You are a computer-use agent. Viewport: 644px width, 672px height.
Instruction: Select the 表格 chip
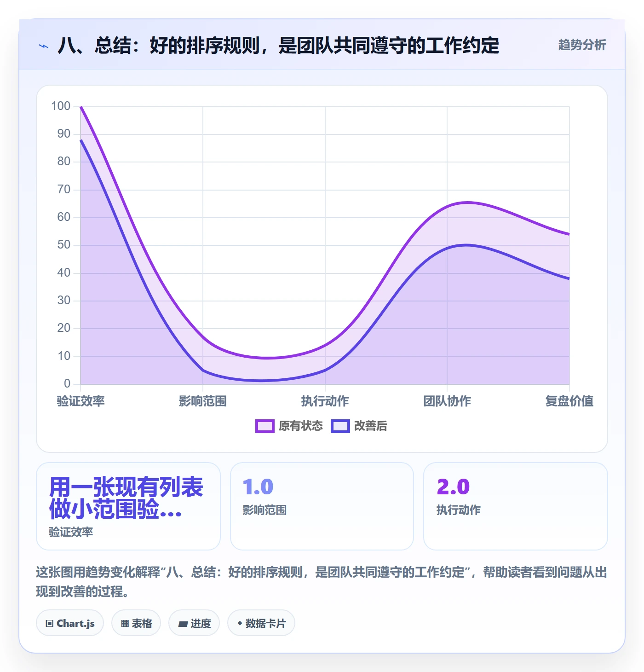coord(136,623)
